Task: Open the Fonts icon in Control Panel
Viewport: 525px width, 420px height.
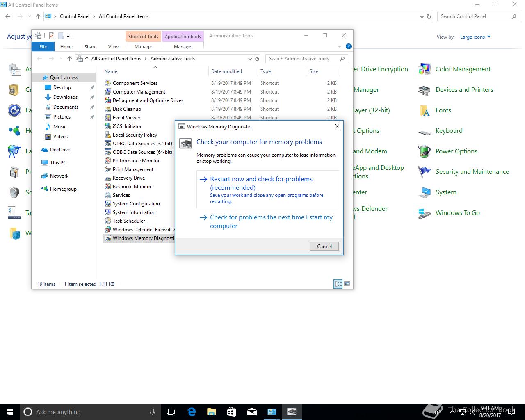Action: tap(425, 110)
